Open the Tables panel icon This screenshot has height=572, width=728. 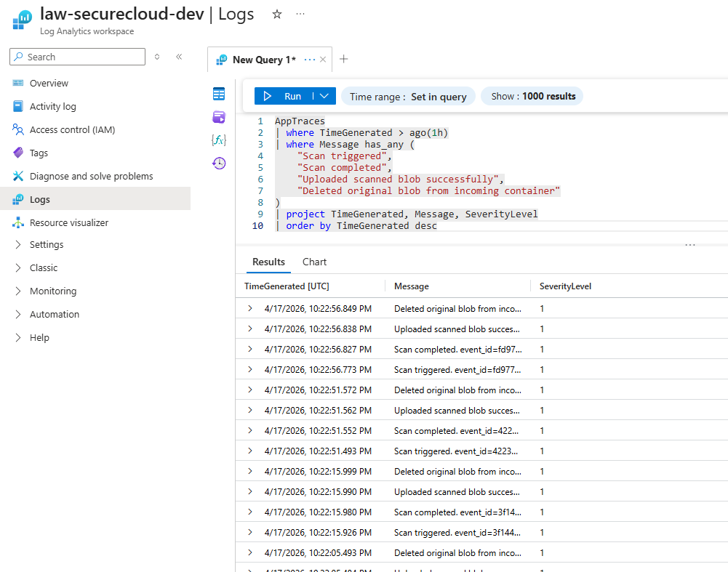click(219, 94)
